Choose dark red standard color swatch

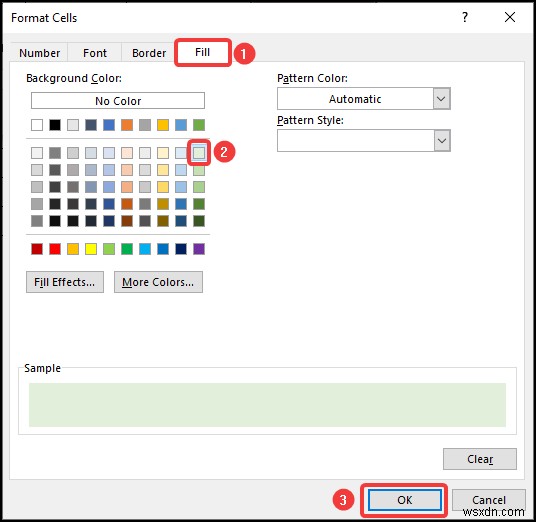click(x=37, y=249)
